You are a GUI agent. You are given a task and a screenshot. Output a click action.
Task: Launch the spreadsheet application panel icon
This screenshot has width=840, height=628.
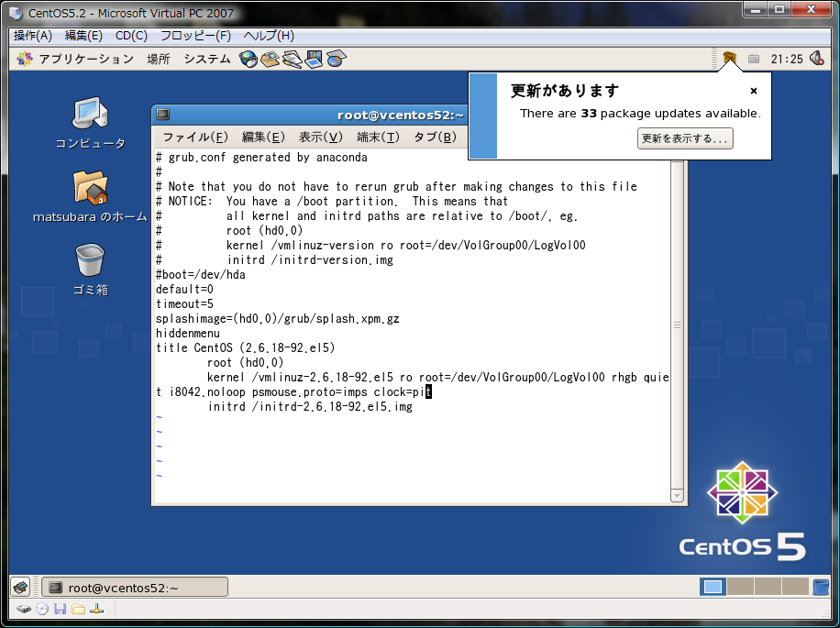click(336, 59)
